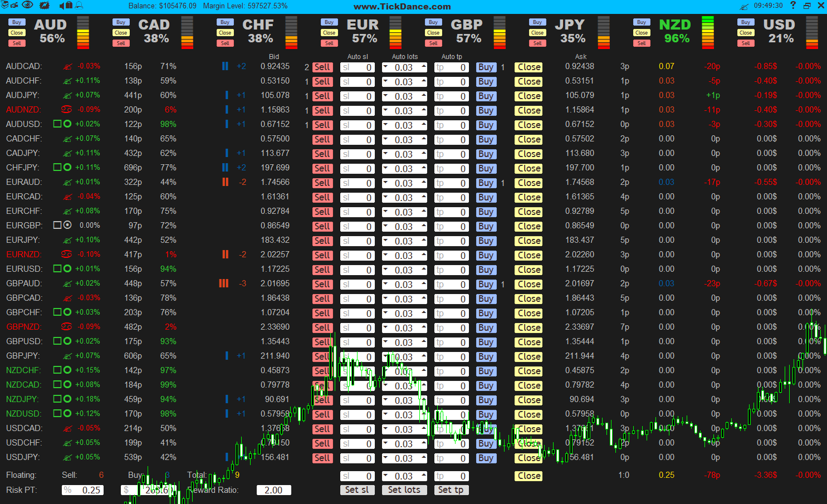Click the lightning burst icon in toolbar
This screenshot has height=504, width=827.
pyautogui.click(x=45, y=6)
